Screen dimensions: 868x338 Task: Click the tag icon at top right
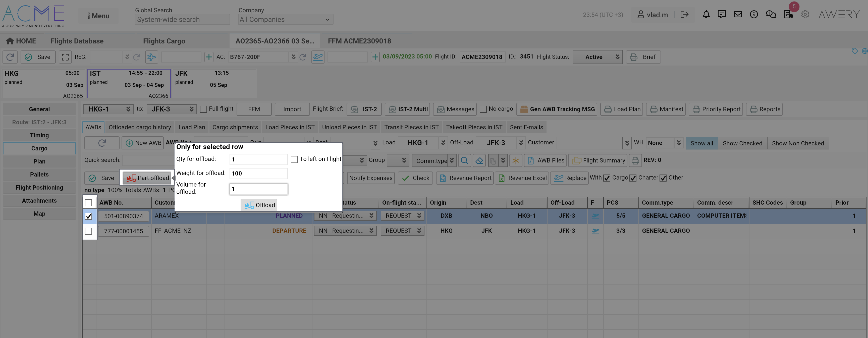(854, 51)
